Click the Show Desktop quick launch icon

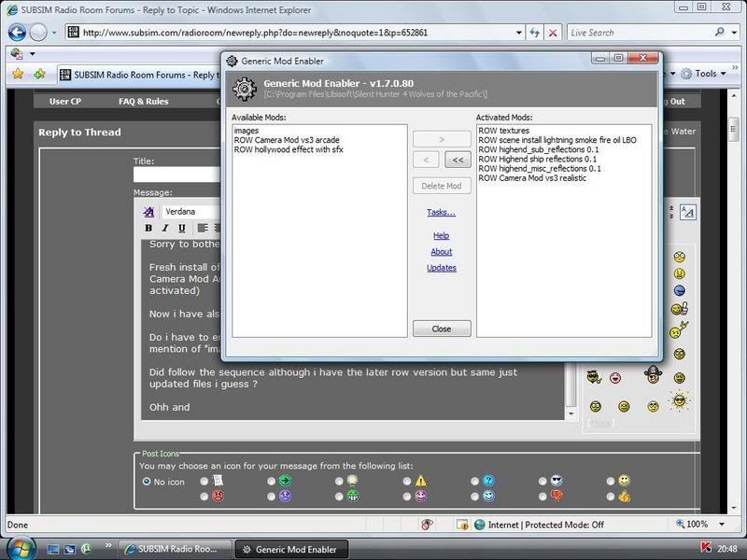pos(53,550)
